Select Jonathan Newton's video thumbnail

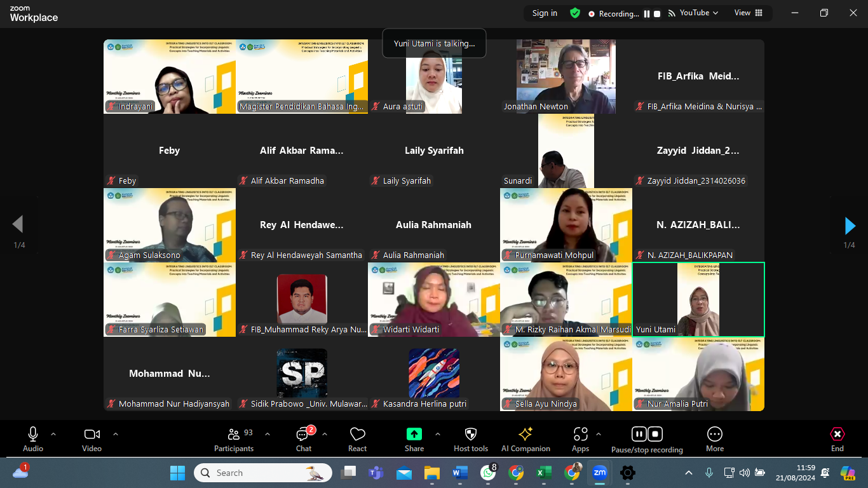(566, 76)
